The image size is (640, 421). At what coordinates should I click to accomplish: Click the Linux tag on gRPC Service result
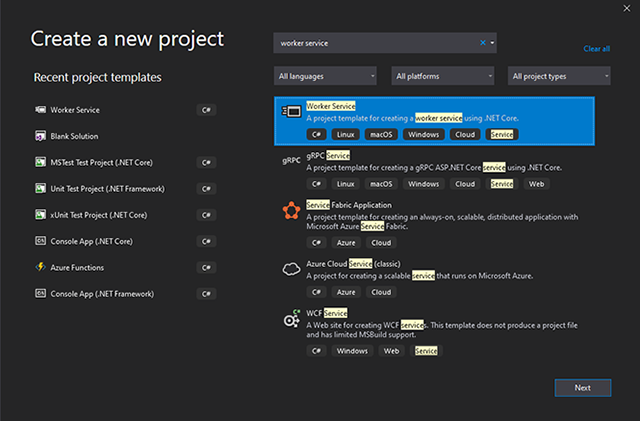[346, 184]
